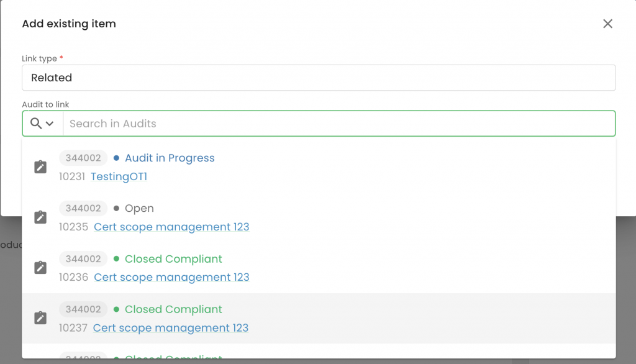Open the TestingOT1 audit link
Viewport: 636px width, 364px height.
pos(119,176)
